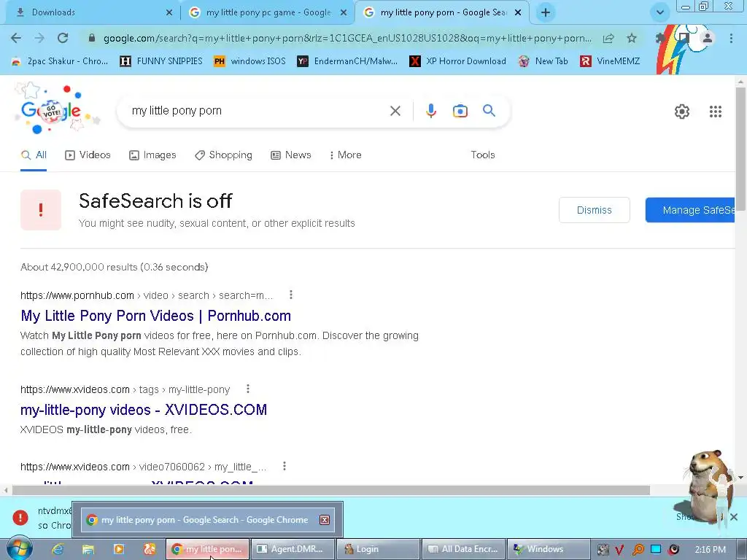This screenshot has width=747, height=560.
Task: Go back to the previous page
Action: click(x=16, y=38)
